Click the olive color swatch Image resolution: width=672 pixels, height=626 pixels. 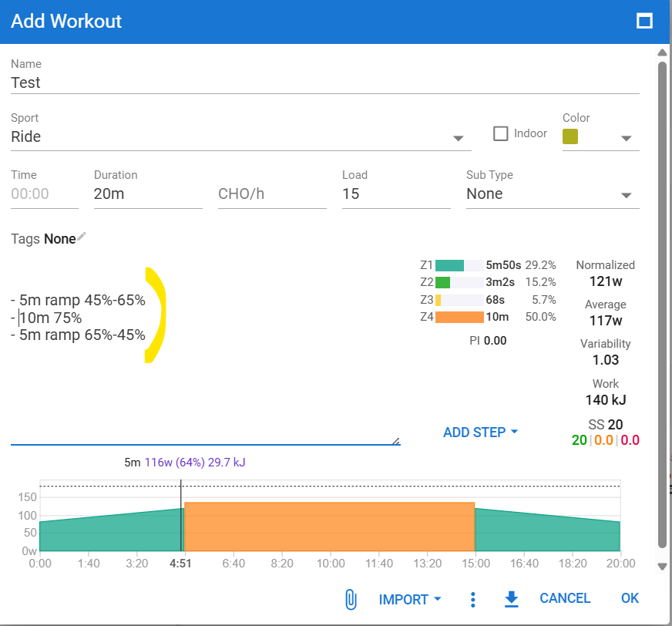tap(570, 137)
